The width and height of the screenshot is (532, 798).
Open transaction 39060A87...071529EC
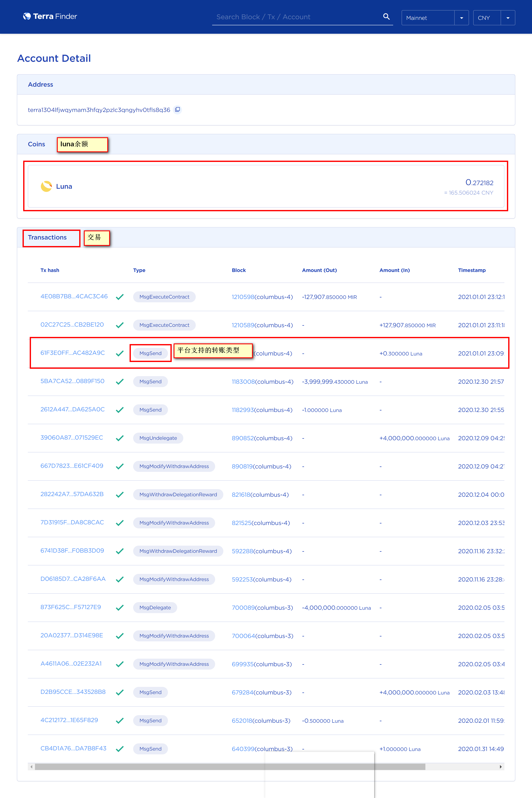click(72, 437)
